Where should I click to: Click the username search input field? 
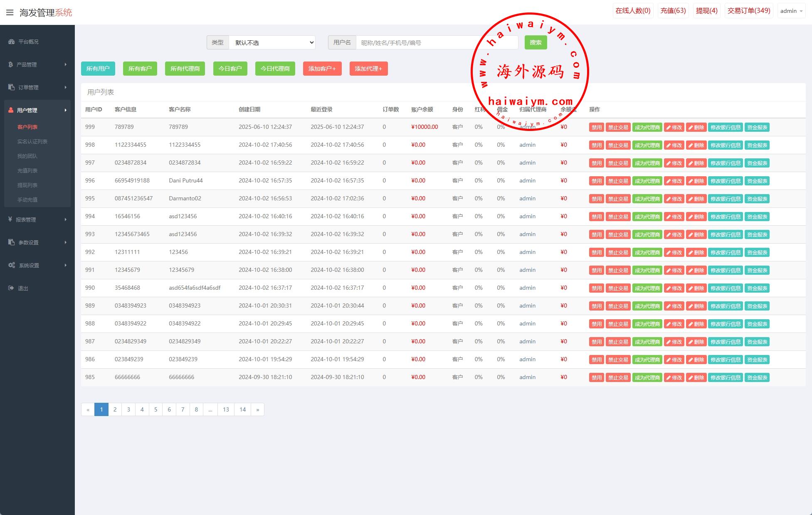(416, 42)
